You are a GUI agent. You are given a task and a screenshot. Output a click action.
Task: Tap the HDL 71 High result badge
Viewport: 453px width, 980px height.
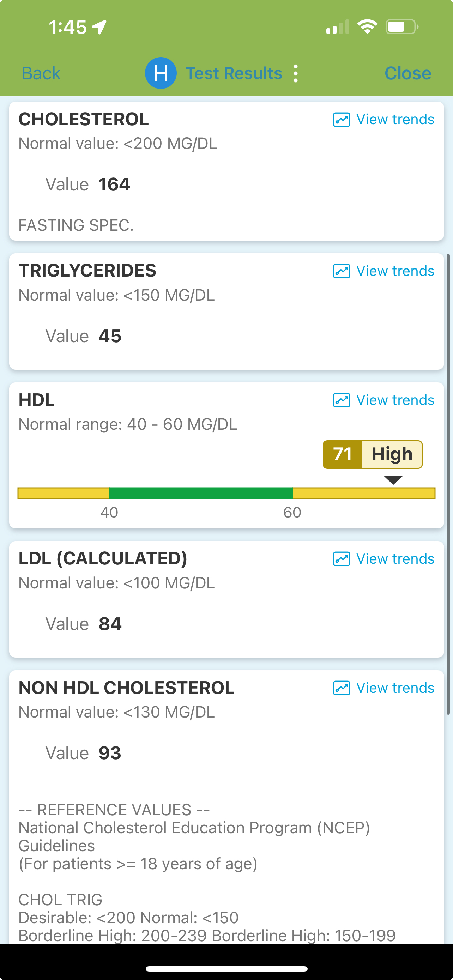(372, 454)
